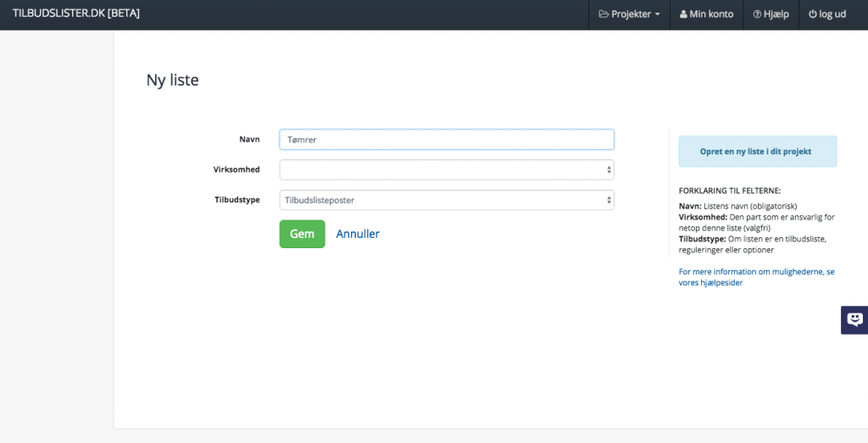868x443 pixels.
Task: Click FORKLARING TIL FELTERNE heading
Action: (730, 191)
